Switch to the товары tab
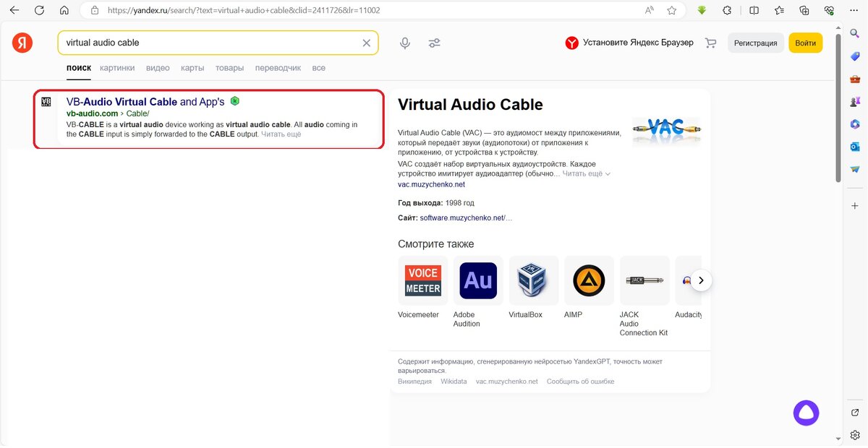 coord(229,68)
